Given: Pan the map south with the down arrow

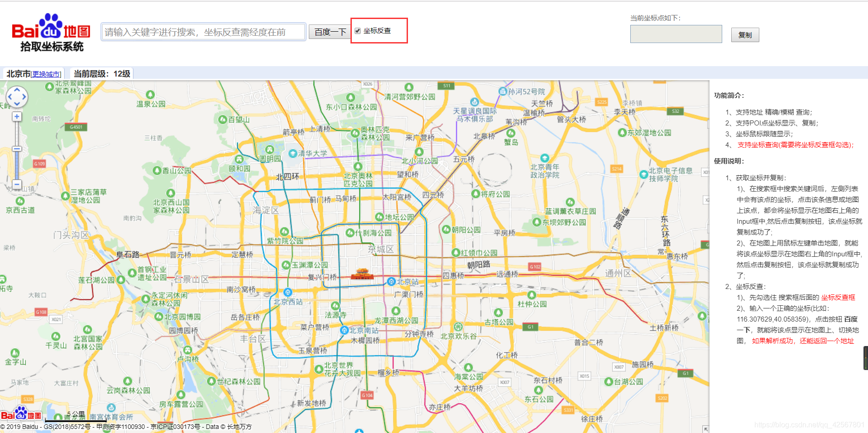Looking at the screenshot, I should (17, 105).
